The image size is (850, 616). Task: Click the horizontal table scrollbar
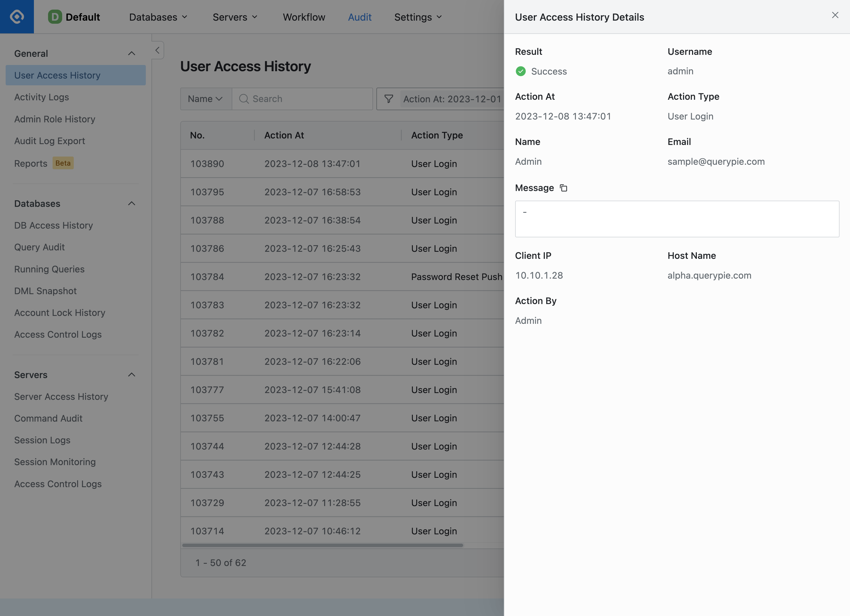tap(322, 545)
